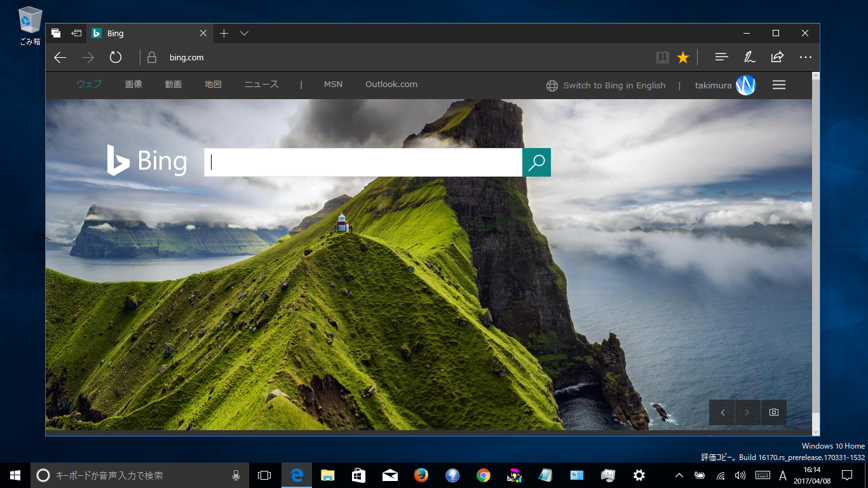Open the Bing hamburger menu
Viewport: 868px width, 488px height.
[x=779, y=85]
